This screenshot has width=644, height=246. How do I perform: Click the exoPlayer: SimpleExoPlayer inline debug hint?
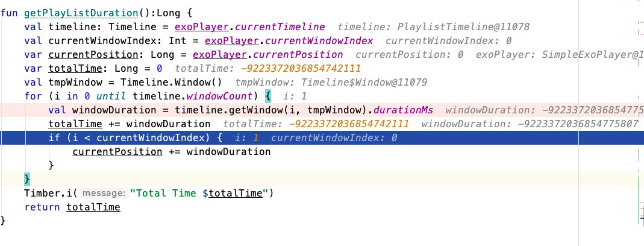tap(560, 55)
